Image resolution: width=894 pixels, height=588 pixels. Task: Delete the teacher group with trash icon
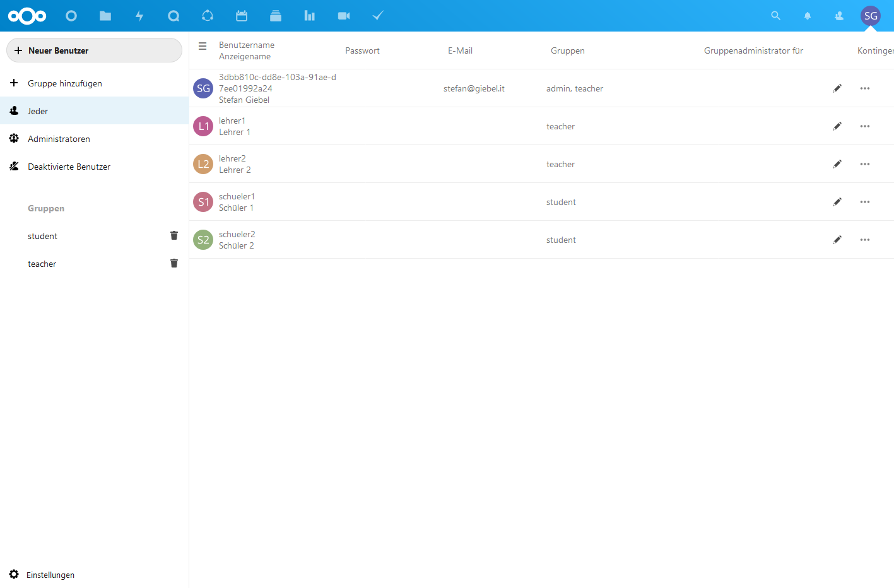pos(174,263)
